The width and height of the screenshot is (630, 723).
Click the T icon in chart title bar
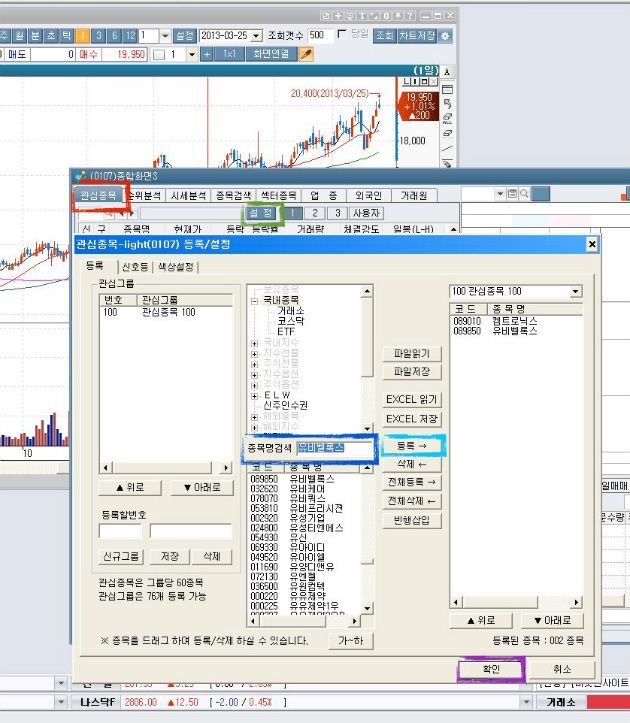click(x=362, y=16)
